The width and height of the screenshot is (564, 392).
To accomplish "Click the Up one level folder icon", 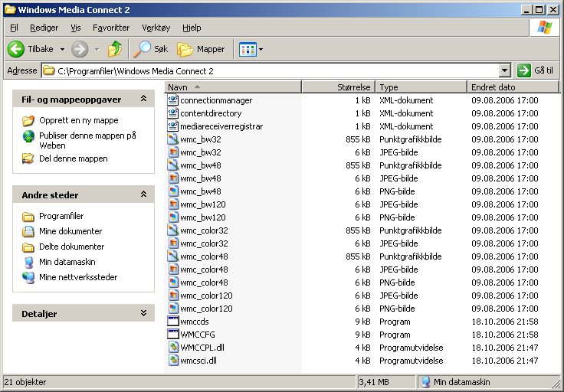I will coord(115,49).
